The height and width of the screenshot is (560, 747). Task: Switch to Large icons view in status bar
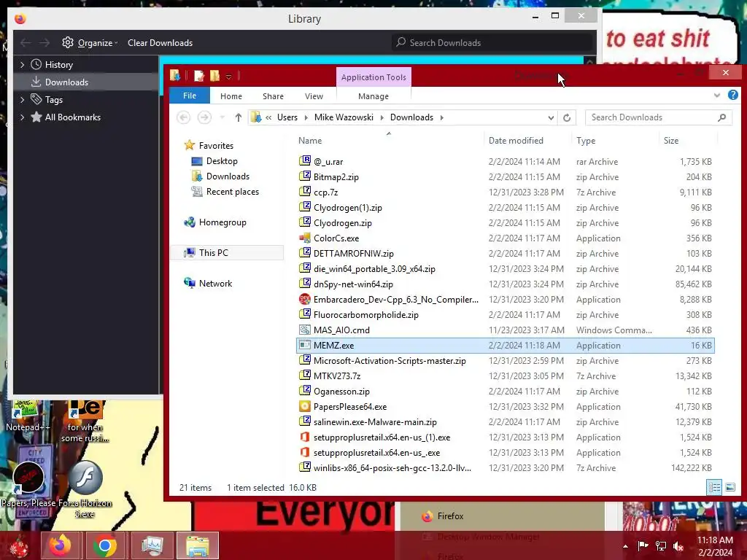click(x=729, y=487)
